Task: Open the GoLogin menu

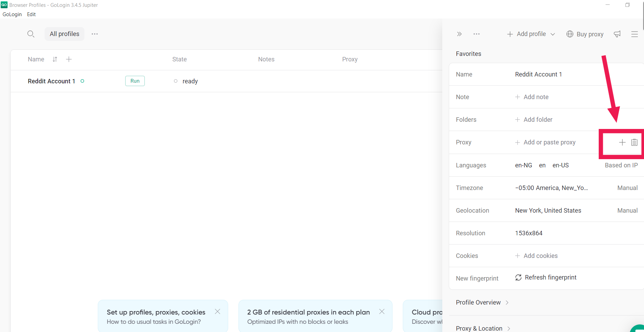Action: click(x=12, y=14)
